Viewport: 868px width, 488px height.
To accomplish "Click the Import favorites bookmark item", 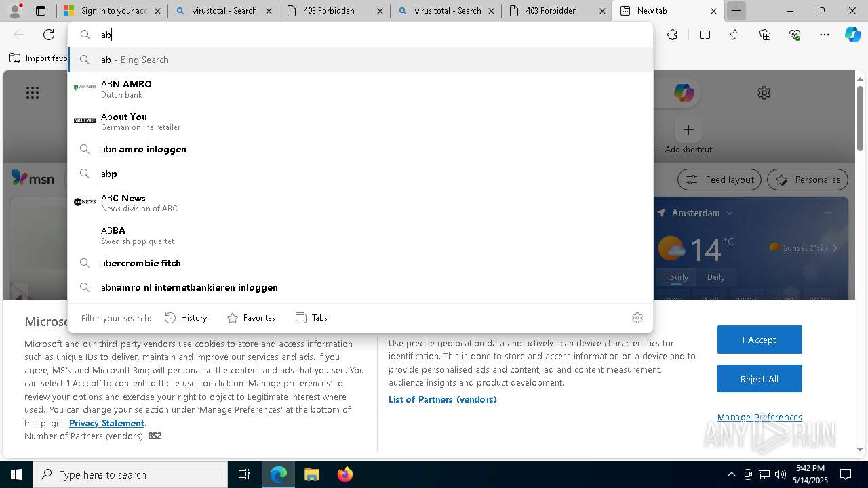I will click(x=39, y=58).
